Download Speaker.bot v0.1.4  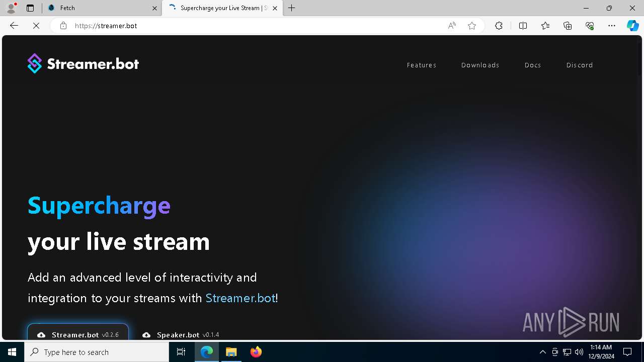181,334
